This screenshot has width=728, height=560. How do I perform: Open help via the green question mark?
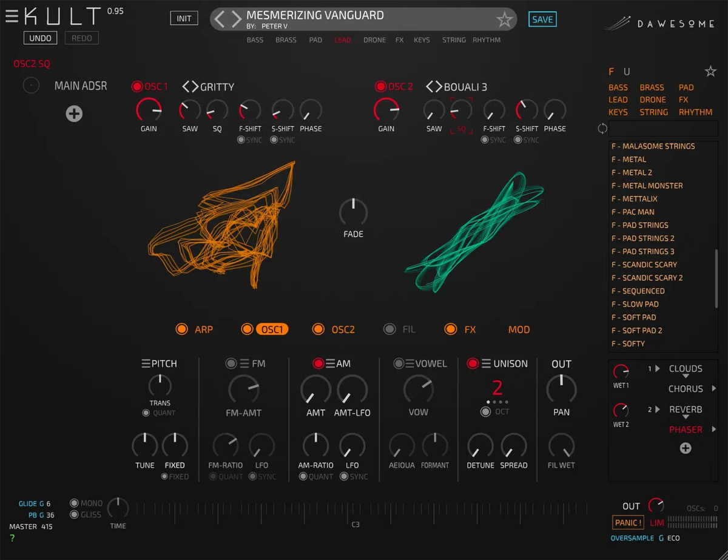pyautogui.click(x=12, y=538)
